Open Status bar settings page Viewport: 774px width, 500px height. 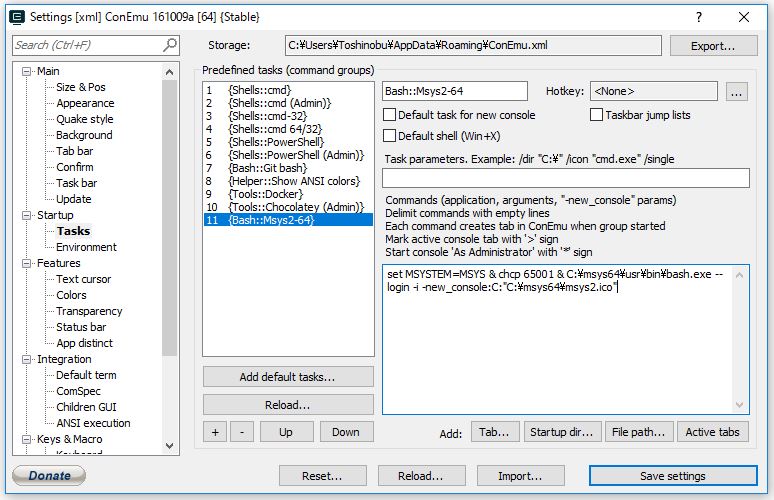tap(81, 327)
